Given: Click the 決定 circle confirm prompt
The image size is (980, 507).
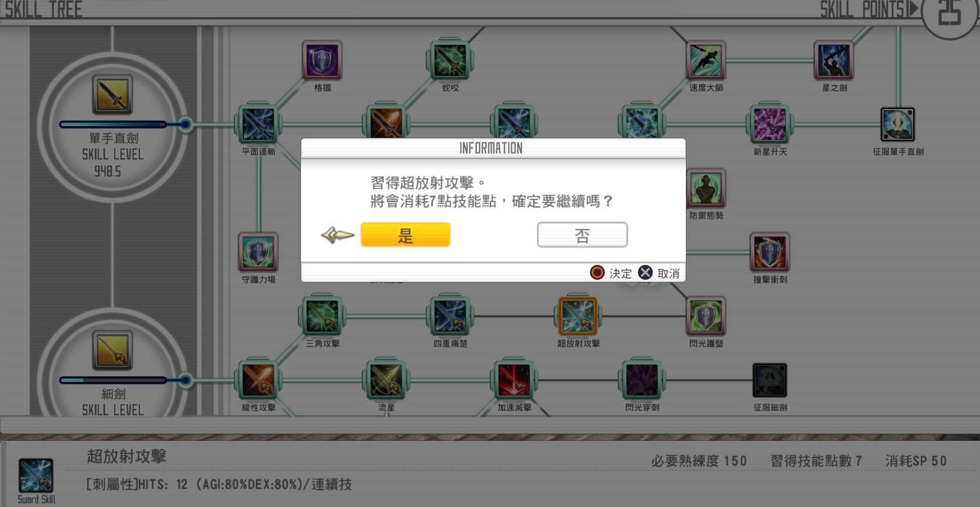Looking at the screenshot, I should (611, 273).
